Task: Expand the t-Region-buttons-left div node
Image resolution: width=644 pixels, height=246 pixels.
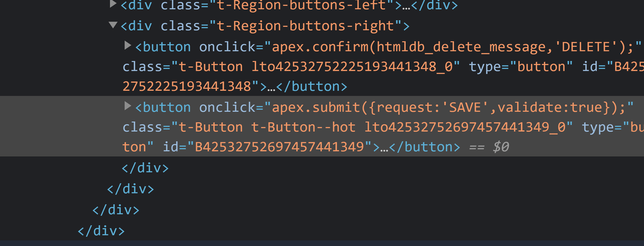Action: point(113,3)
